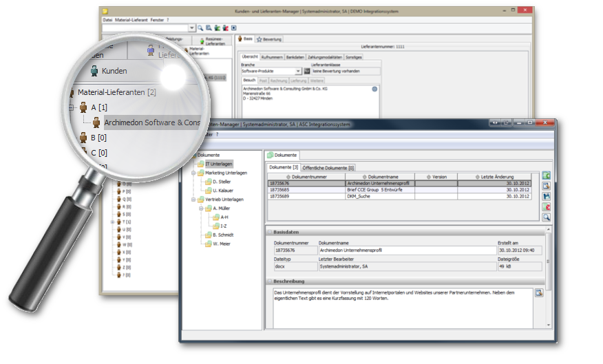Click the blue floppy disk save icon

click(546, 196)
